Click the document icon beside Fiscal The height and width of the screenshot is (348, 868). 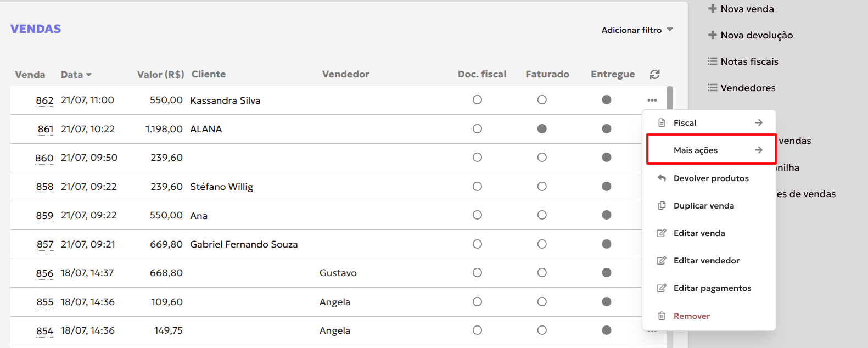pos(662,123)
